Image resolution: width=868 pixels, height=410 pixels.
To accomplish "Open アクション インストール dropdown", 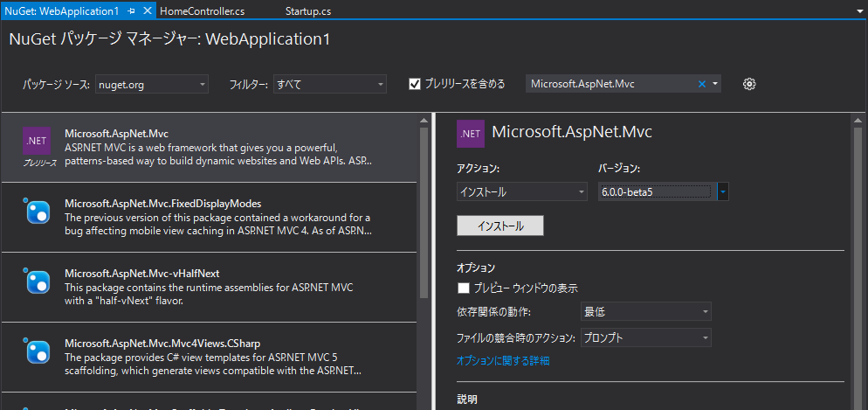I will click(522, 191).
